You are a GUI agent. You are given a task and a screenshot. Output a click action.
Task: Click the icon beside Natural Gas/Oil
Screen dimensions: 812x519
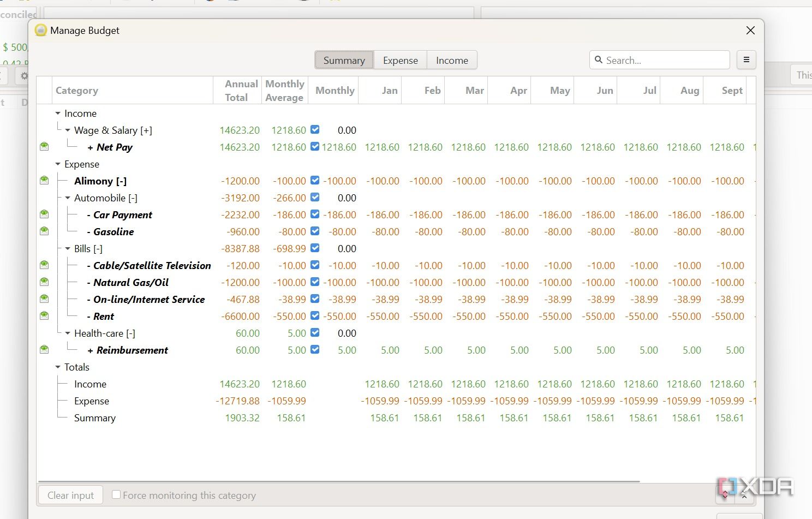pyautogui.click(x=44, y=282)
